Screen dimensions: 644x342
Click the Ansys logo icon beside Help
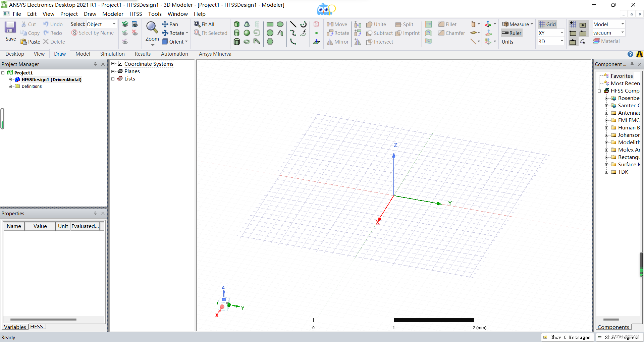coord(640,54)
